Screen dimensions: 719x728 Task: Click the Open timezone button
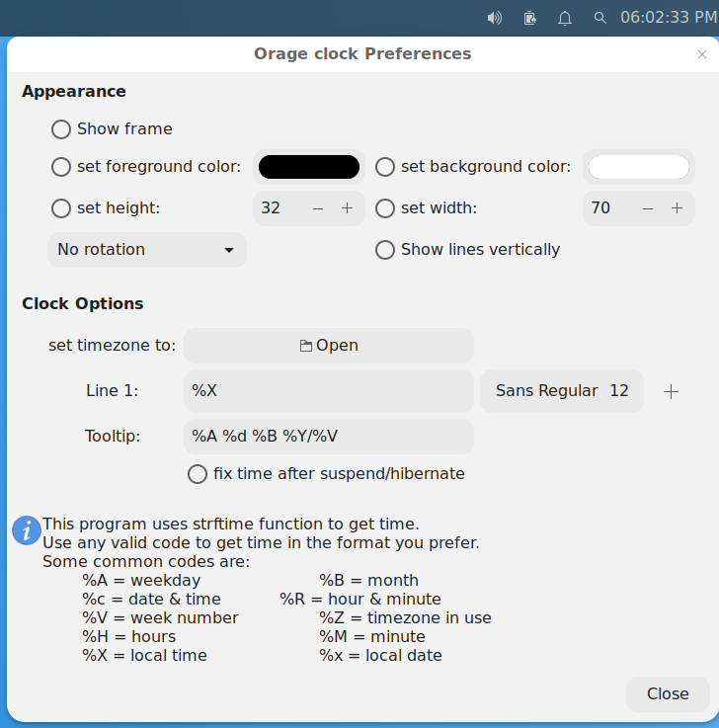(x=329, y=346)
